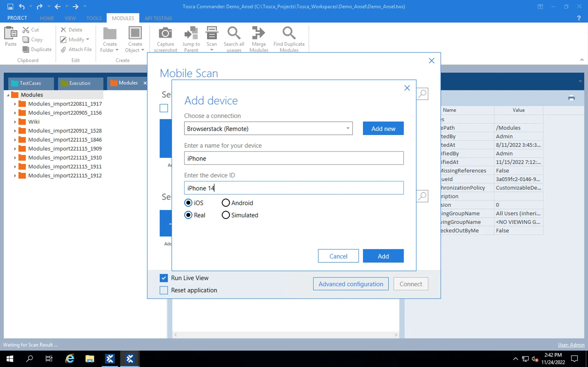Open Internet Explorer from the taskbar
This screenshot has width=588, height=367.
pos(70,359)
